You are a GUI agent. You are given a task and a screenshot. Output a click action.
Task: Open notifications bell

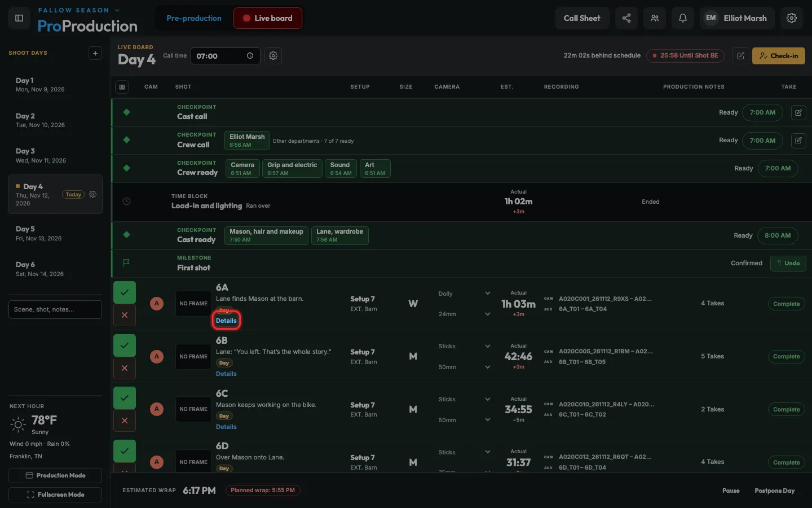point(683,18)
